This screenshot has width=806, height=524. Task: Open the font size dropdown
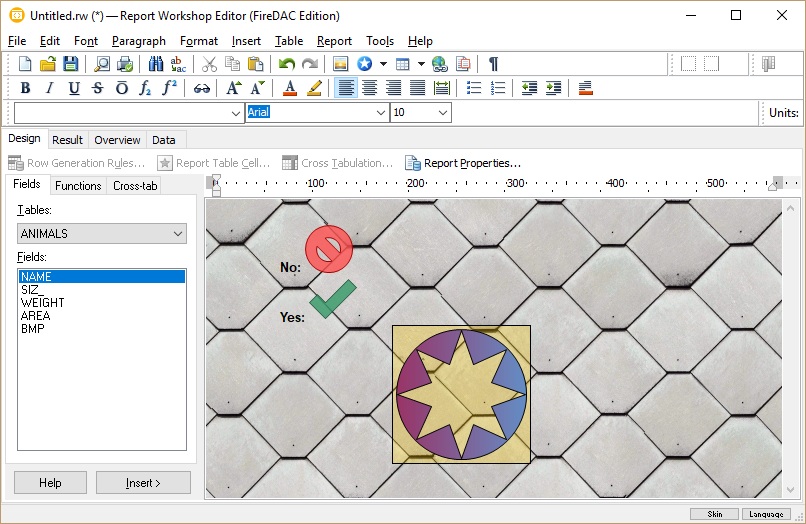tap(442, 113)
